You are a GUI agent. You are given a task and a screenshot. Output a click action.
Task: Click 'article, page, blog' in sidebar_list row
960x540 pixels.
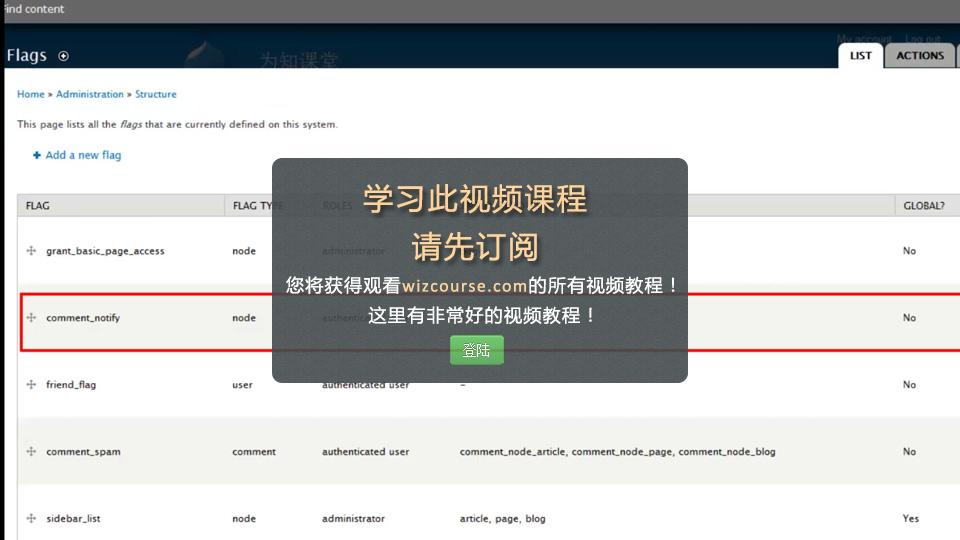coord(503,519)
